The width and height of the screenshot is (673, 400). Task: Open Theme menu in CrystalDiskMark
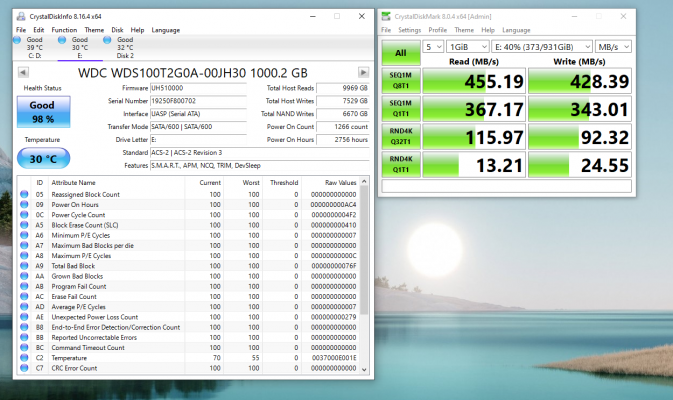click(464, 30)
